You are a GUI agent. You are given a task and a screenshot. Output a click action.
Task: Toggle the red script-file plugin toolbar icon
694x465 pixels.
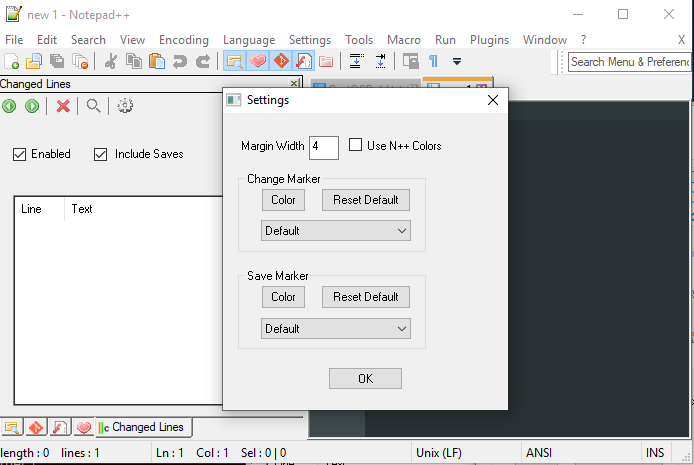[x=304, y=61]
